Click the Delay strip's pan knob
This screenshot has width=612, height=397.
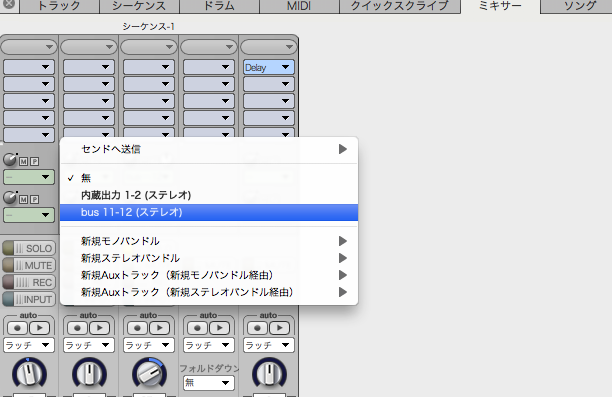[269, 374]
